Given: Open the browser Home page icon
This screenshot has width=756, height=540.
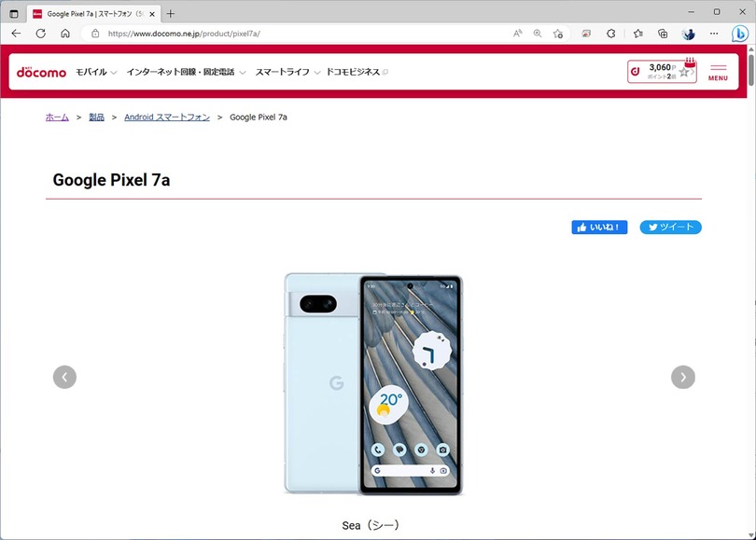Looking at the screenshot, I should [x=65, y=33].
